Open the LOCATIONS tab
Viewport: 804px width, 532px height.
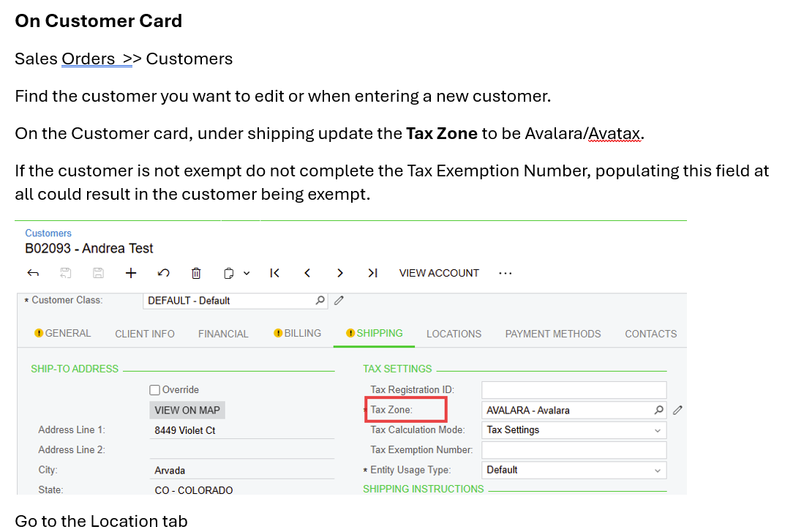454,334
